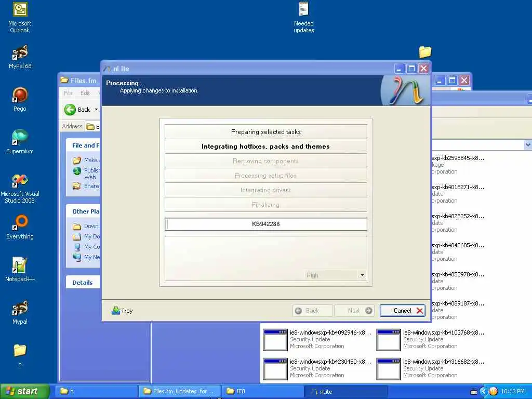
Task: Click Publish to Web task icon
Action: pyautogui.click(x=77, y=170)
